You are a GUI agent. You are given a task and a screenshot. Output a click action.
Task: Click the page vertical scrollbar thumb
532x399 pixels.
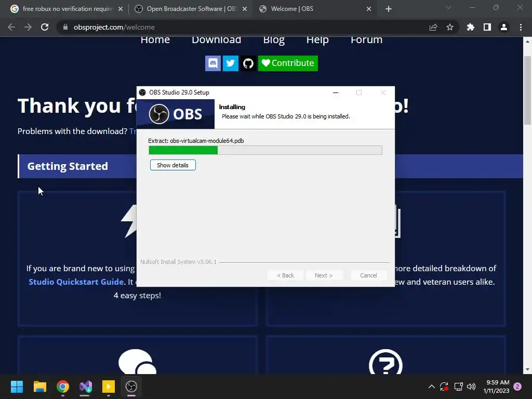[x=528, y=90]
